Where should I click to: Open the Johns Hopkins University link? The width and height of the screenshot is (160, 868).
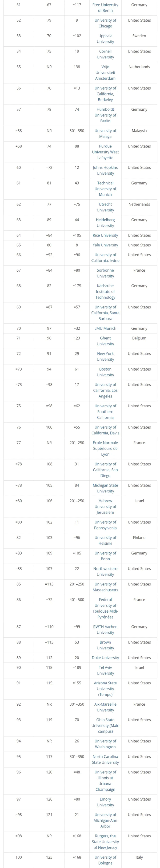(105, 170)
